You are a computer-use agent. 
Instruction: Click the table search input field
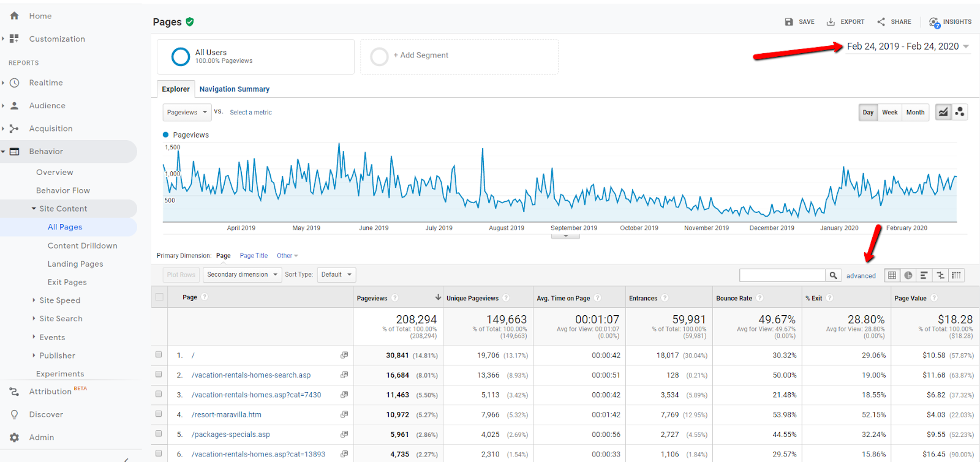[782, 275]
